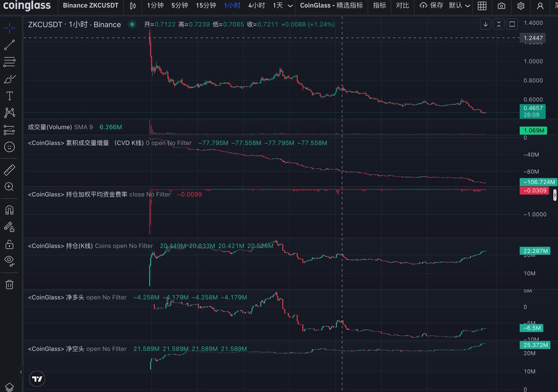Click the 1.069M volume value label
Viewport: 558px width, 392px height.
pyautogui.click(x=533, y=131)
